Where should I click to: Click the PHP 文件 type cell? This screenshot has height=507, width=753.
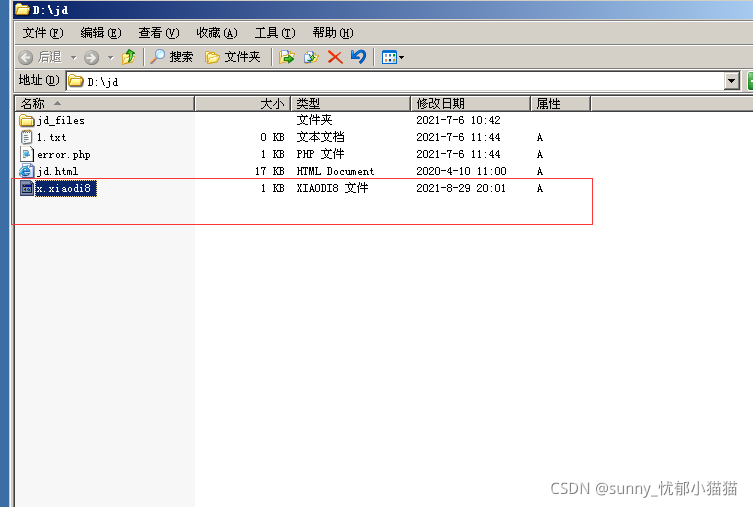[320, 154]
